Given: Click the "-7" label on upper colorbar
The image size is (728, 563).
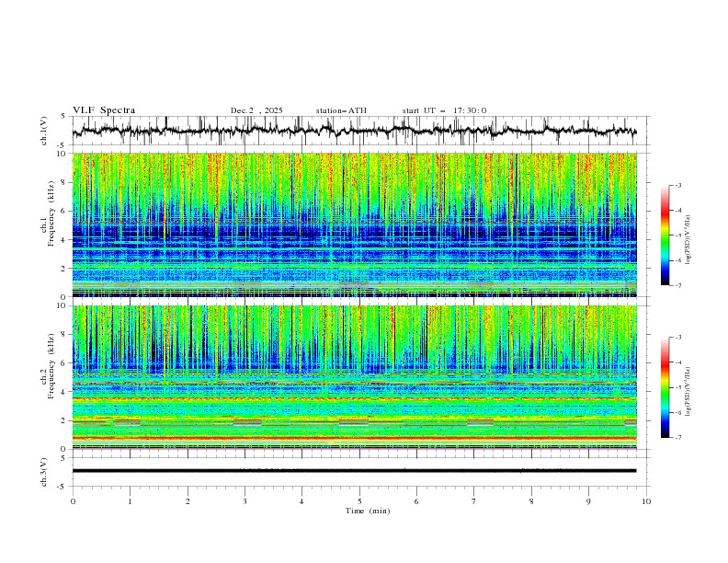Looking at the screenshot, I should (x=677, y=285).
